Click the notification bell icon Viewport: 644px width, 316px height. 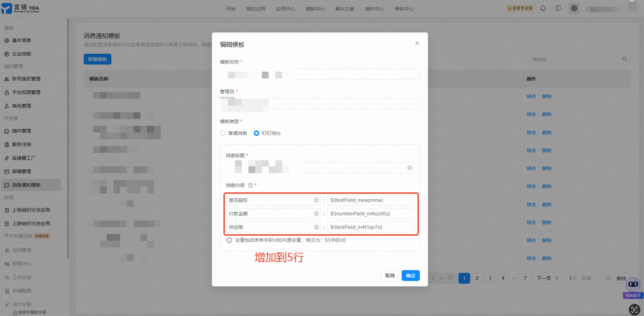pos(543,9)
